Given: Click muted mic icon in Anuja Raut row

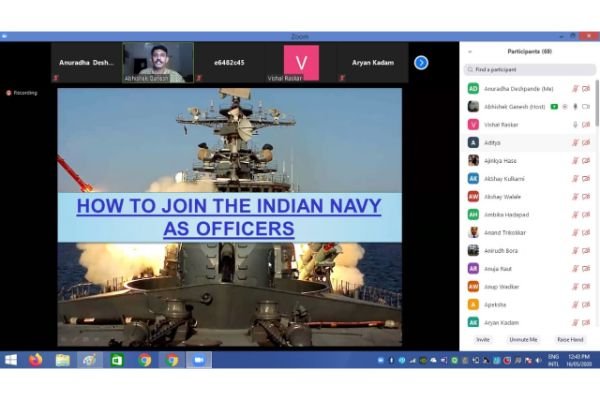Looking at the screenshot, I should tap(575, 269).
